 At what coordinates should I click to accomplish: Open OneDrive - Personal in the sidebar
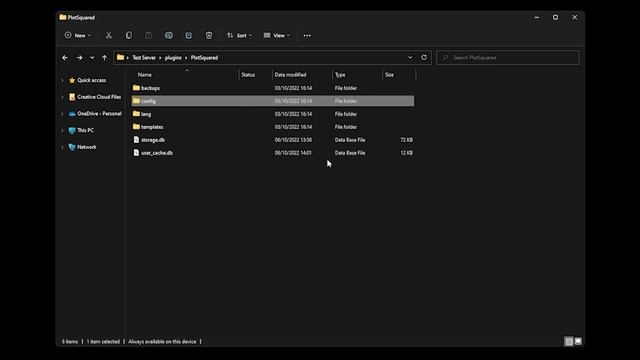point(99,113)
